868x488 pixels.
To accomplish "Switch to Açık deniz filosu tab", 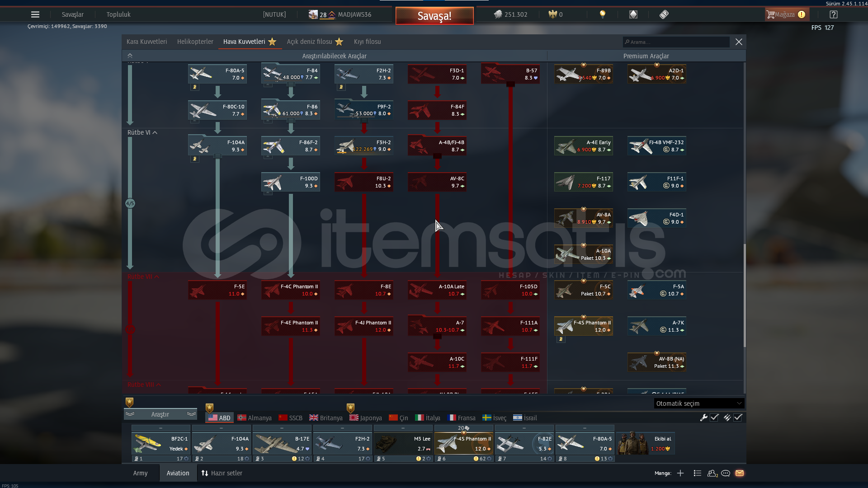I will tap(315, 42).
